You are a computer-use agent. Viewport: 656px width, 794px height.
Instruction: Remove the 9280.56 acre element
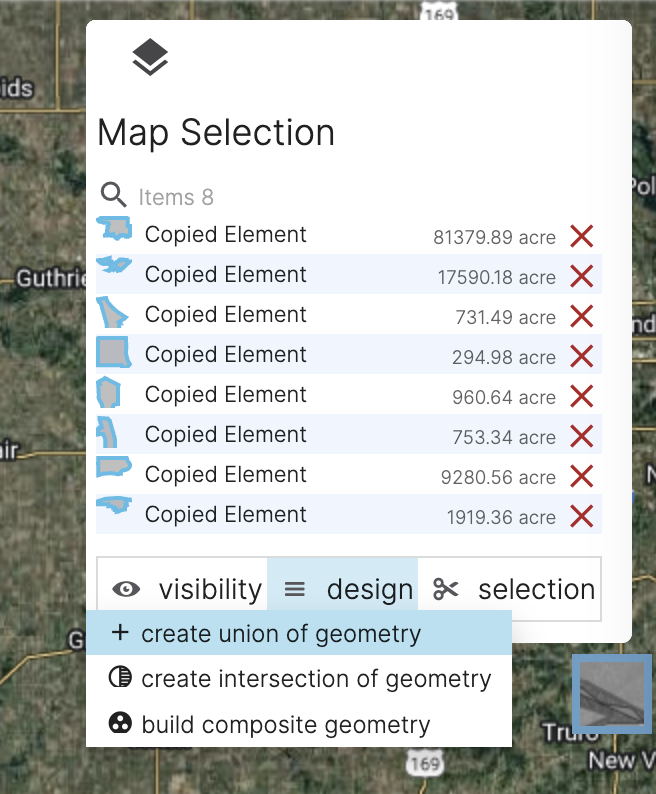(x=582, y=477)
